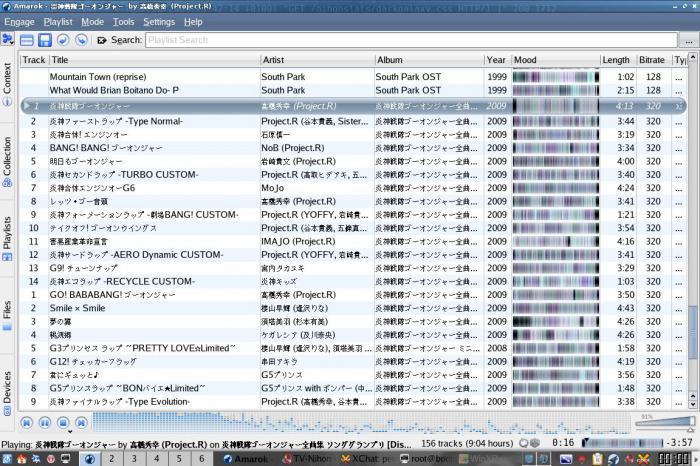Stop playback
Screen dimensions: 700x466
[x=63, y=422]
